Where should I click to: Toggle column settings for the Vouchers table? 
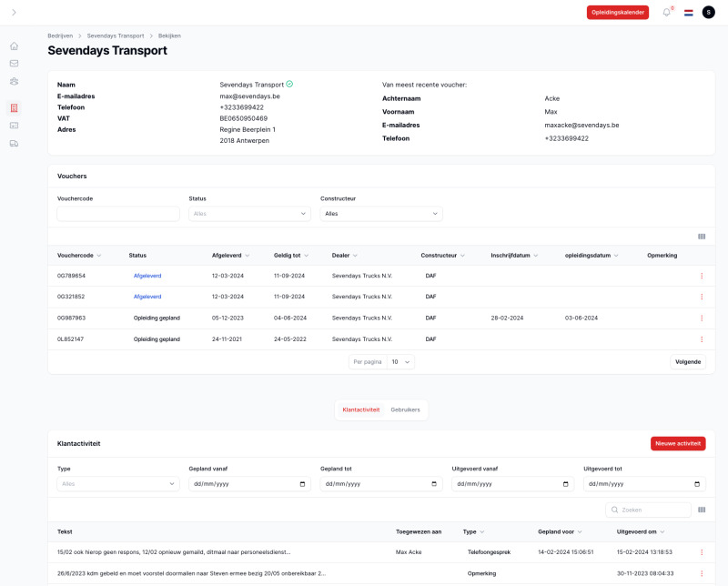pyautogui.click(x=702, y=237)
